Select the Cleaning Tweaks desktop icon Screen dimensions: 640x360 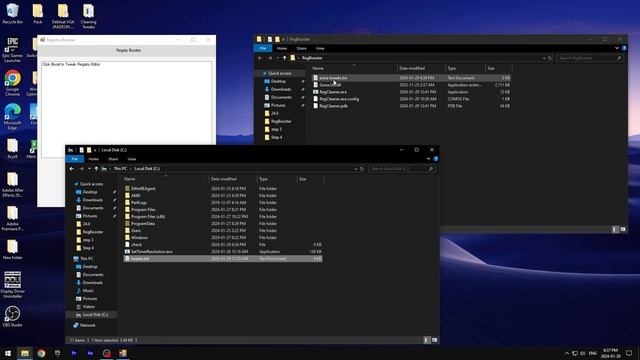88,16
